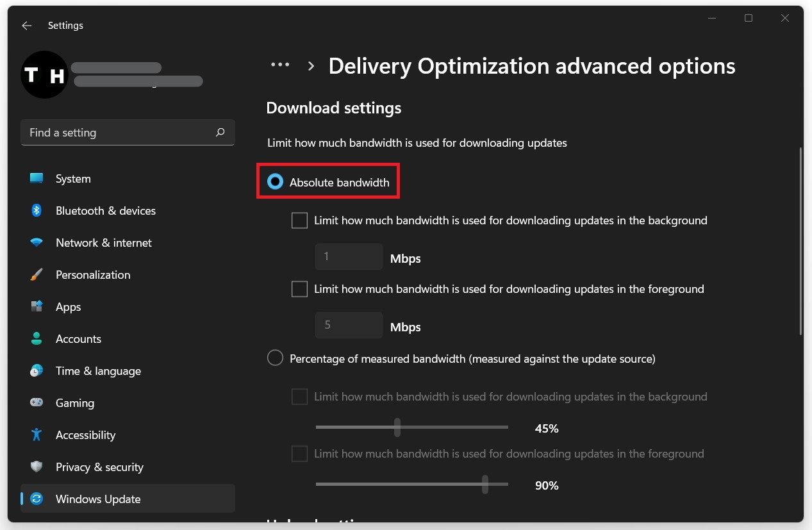Click the Network wifi icon

37,243
